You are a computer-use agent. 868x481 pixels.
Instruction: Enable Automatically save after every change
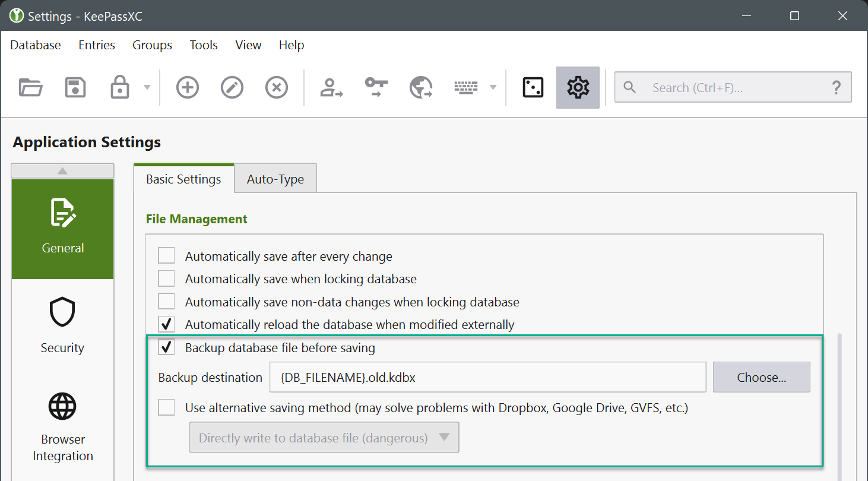click(166, 257)
